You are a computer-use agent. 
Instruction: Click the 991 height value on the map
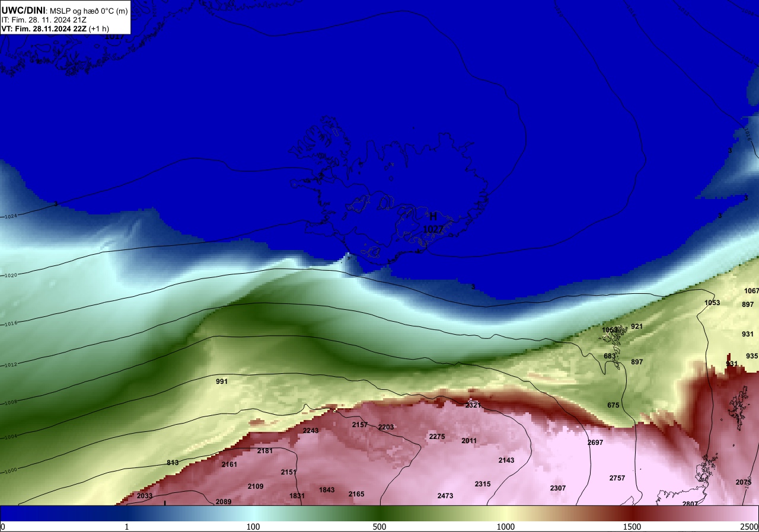[222, 382]
